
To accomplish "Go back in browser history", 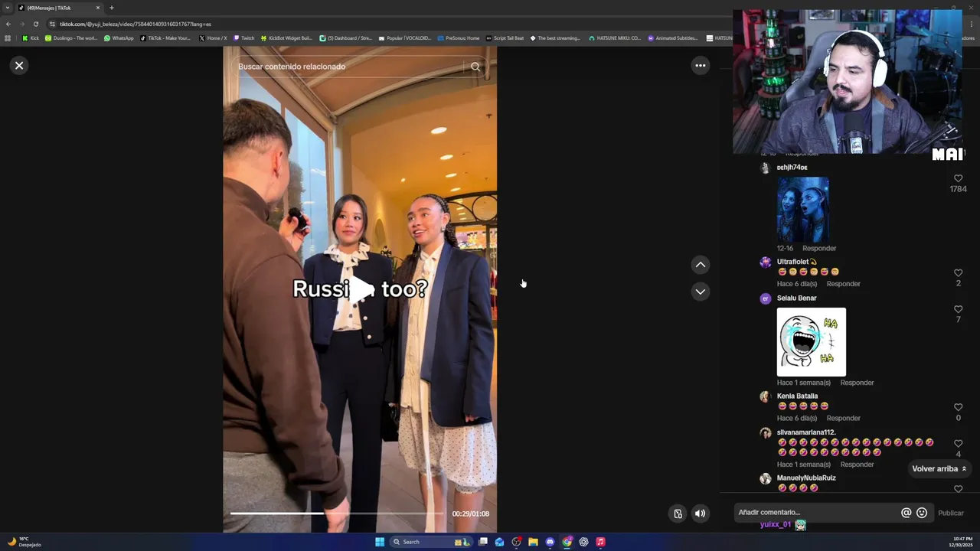I will [8, 24].
